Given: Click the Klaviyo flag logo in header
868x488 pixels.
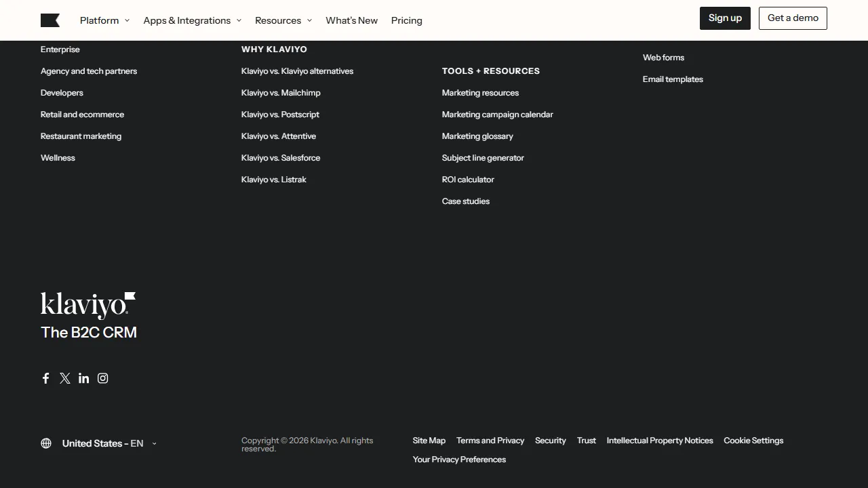Looking at the screenshot, I should 50,20.
